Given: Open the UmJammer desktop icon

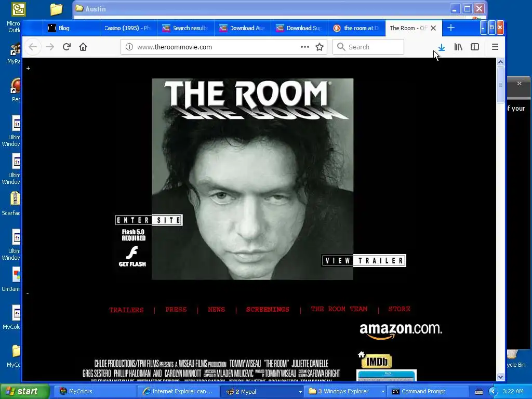Looking at the screenshot, I should pyautogui.click(x=12, y=280).
